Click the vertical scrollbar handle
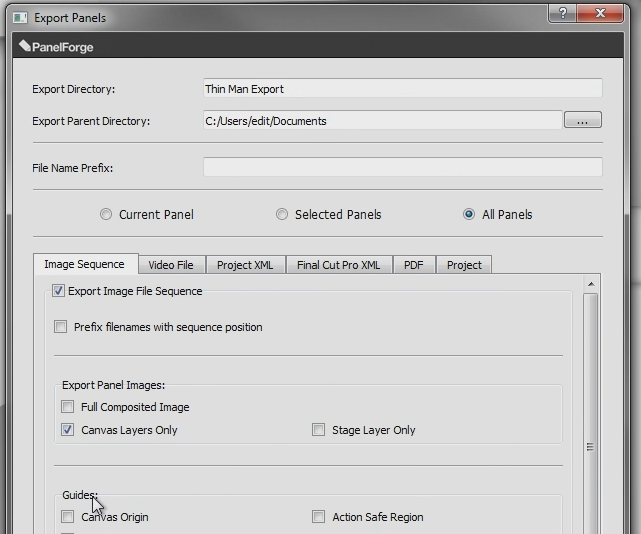 point(590,446)
